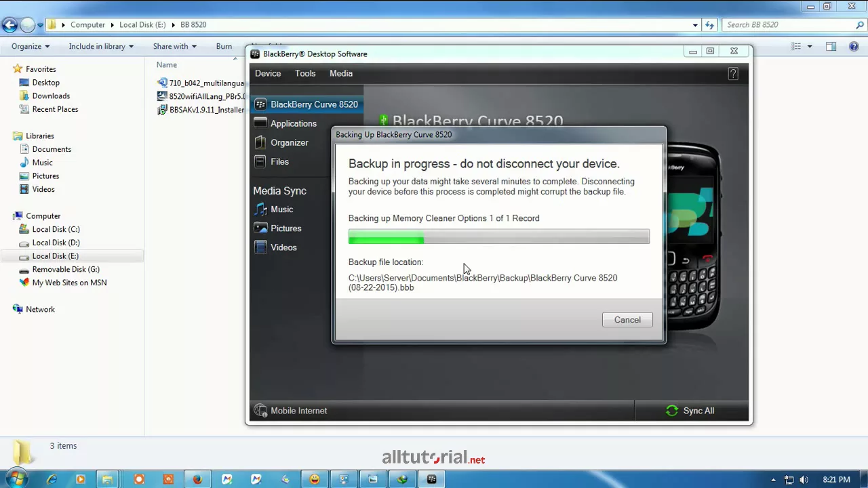Open Removable Disk (G:)

(x=66, y=269)
